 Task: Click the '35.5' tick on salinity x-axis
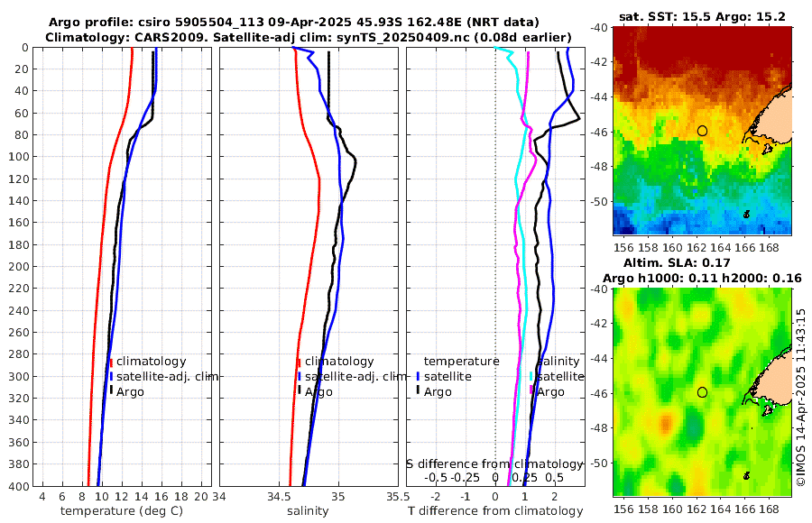click(398, 497)
